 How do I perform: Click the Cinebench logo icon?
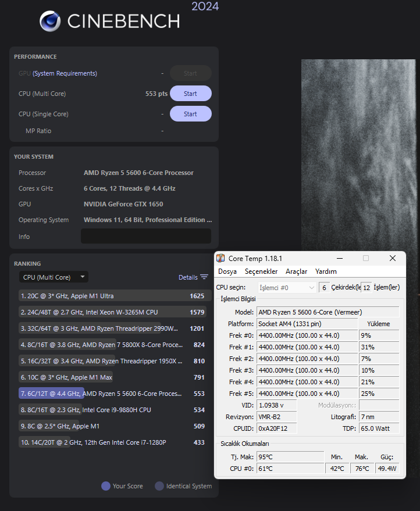coord(50,21)
